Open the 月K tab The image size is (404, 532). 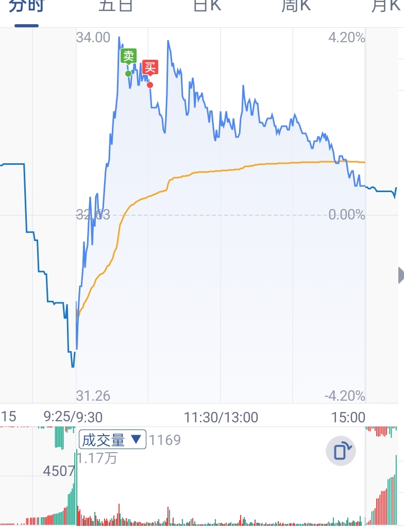click(x=386, y=6)
